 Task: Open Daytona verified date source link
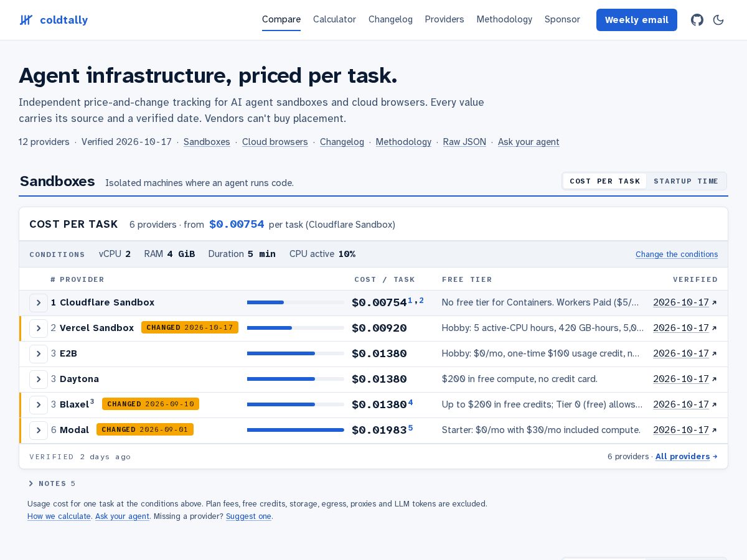685,379
